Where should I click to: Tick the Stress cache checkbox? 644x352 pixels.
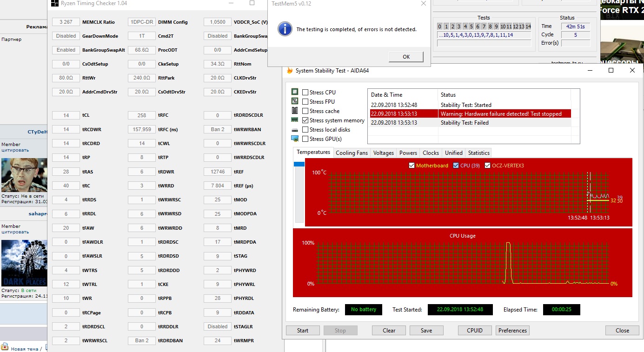point(305,111)
